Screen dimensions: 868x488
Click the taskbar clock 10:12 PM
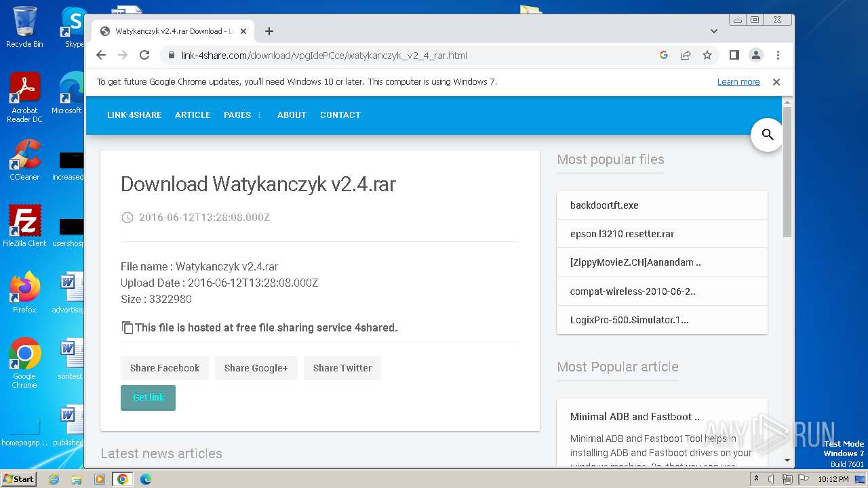(x=833, y=479)
